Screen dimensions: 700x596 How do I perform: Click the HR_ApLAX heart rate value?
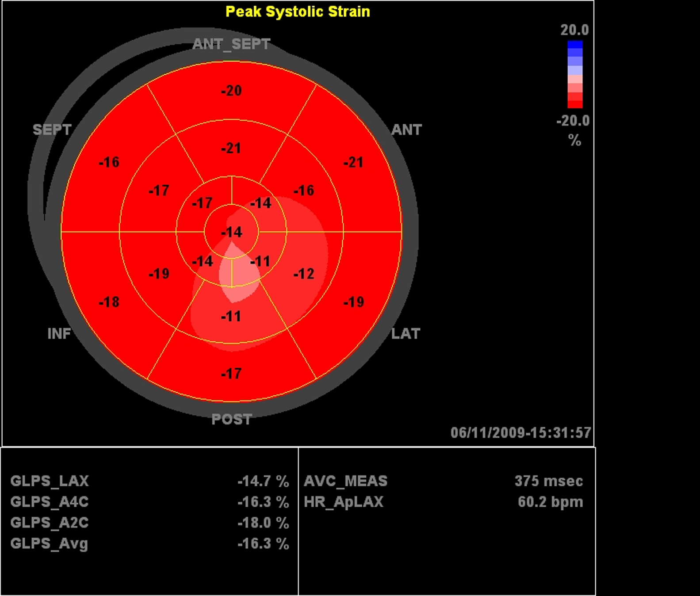(x=550, y=502)
